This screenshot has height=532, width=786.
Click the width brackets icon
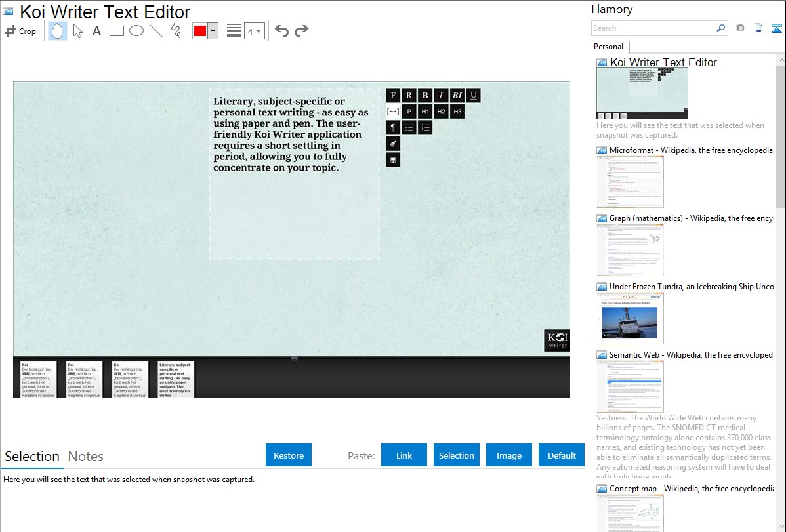coord(393,112)
